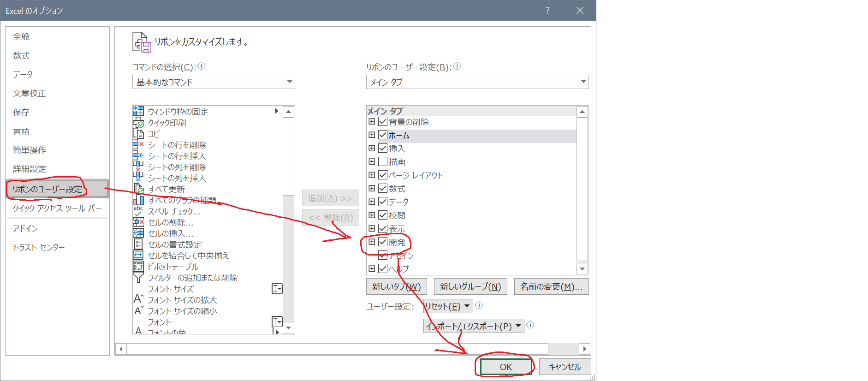
Task: Click info icon next to リボンのユーザー設定(B)
Action: pos(457,66)
